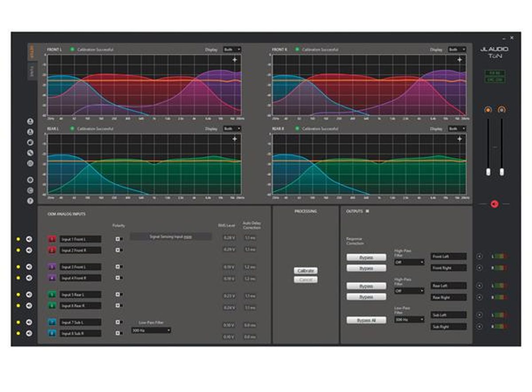
Task: Click the Input 3 Front L name field
Action: (x=80, y=267)
